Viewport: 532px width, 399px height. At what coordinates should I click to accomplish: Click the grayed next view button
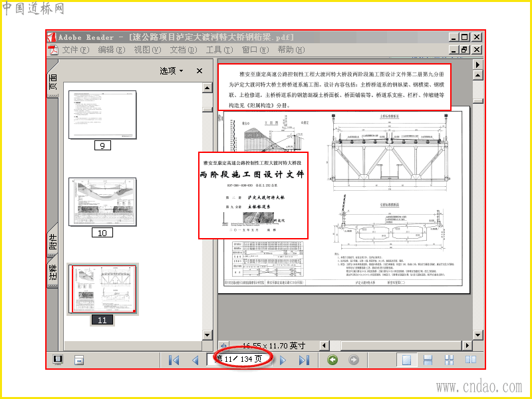click(354, 360)
